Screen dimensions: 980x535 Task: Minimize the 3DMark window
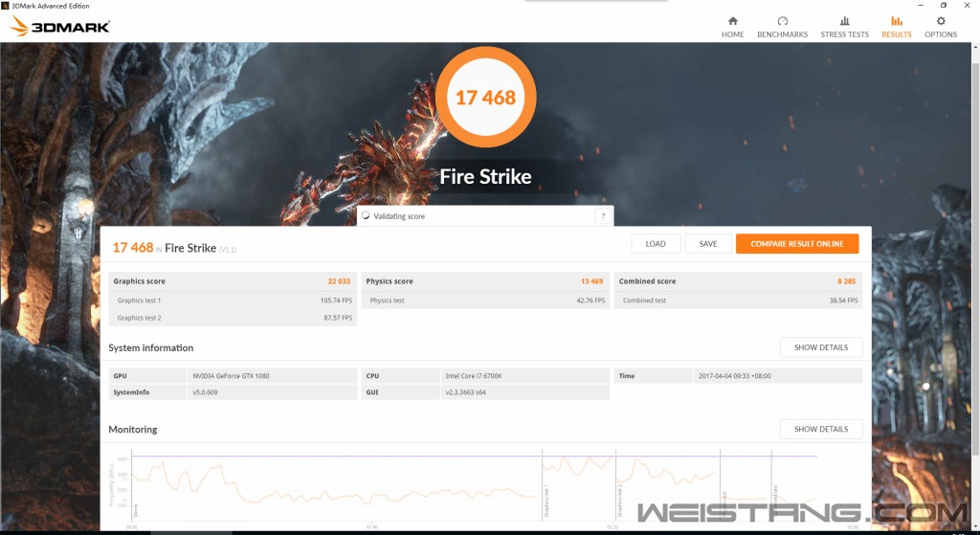[920, 6]
